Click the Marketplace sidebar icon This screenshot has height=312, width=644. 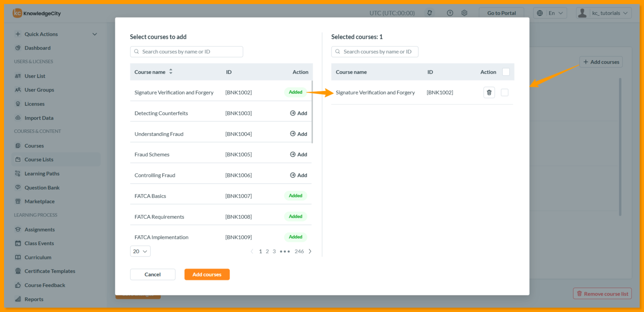(18, 201)
